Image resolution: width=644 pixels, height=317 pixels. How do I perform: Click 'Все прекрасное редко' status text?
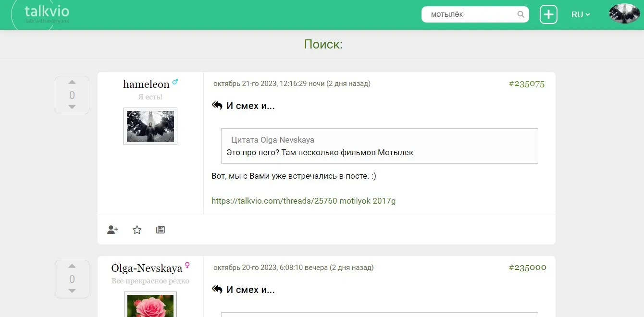click(x=150, y=281)
